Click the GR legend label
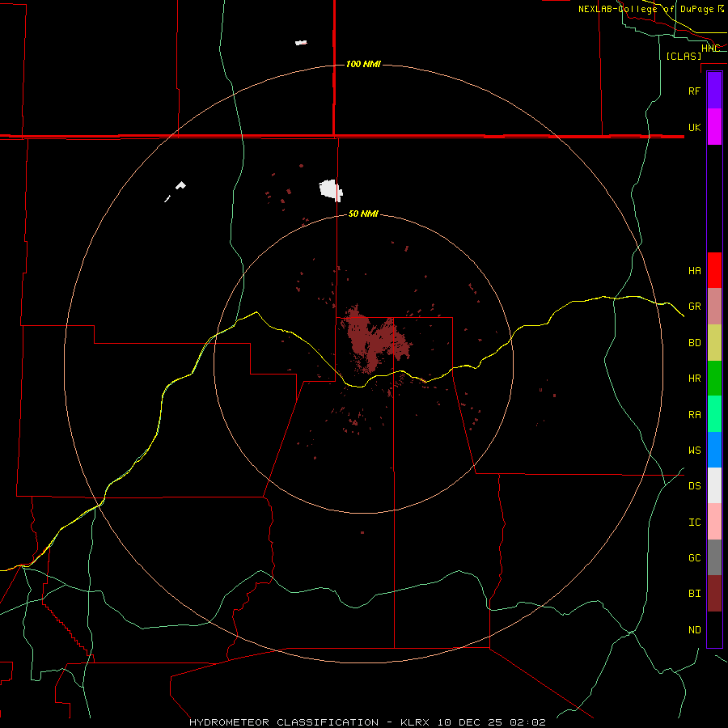Screen dimensions: 728x728 pos(695,307)
